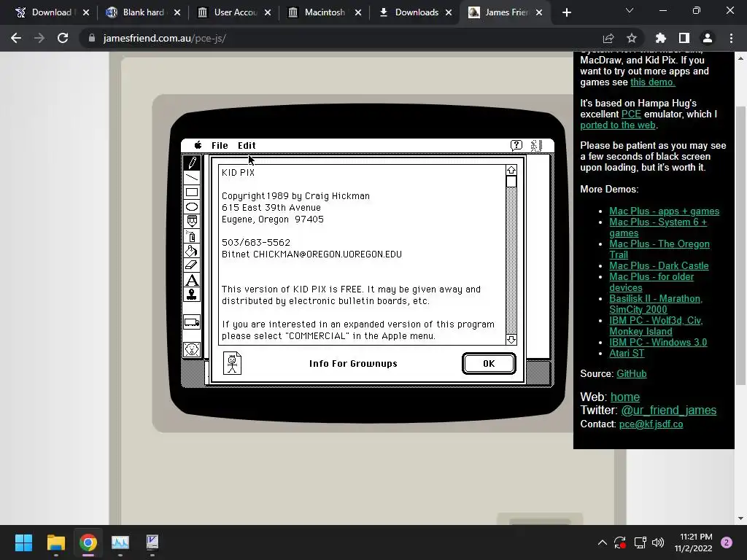Screen dimensions: 747x560
Task: Select the Pencil tool in Kid Pix
Action: [x=192, y=163]
